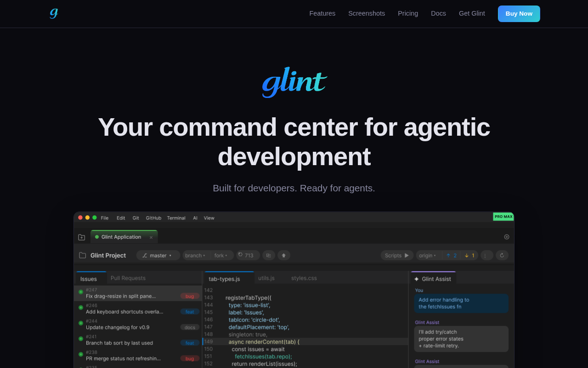588x368 pixels.
Task: Open the three-dot more options menu
Action: pos(486,255)
